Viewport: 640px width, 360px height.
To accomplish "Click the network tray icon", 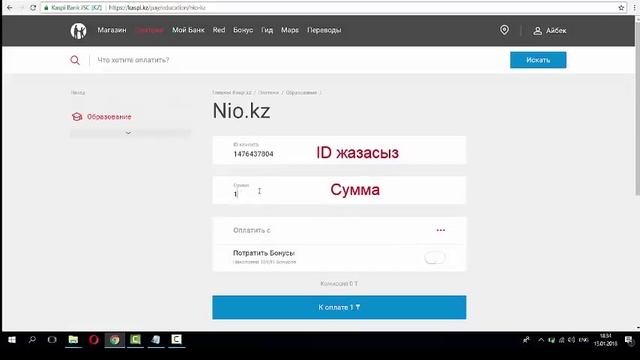I will point(562,340).
